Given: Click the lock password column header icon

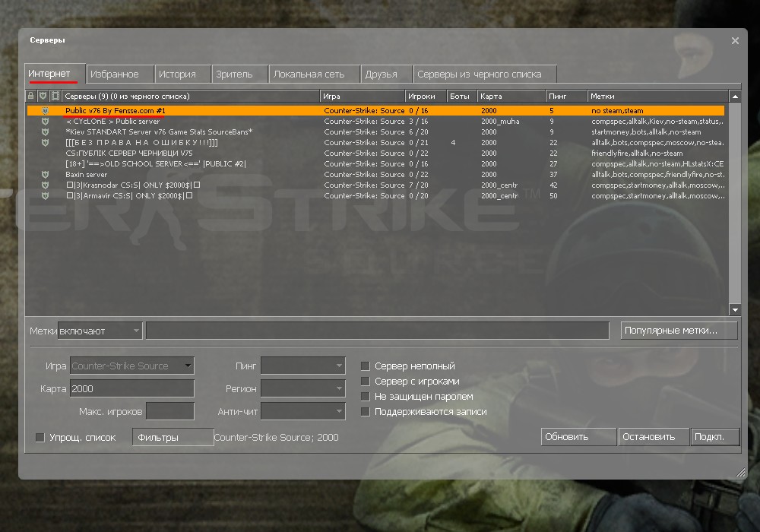Looking at the screenshot, I should (x=30, y=96).
